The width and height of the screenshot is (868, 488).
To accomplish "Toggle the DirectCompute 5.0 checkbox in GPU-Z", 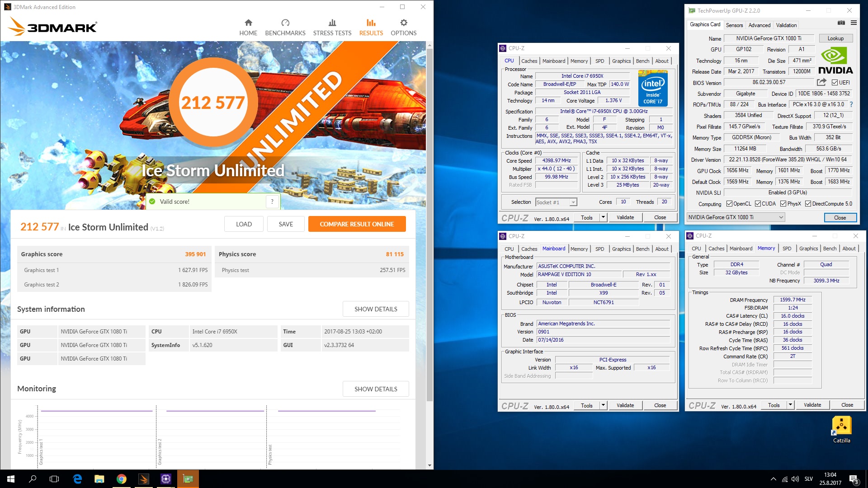I will [x=808, y=204].
